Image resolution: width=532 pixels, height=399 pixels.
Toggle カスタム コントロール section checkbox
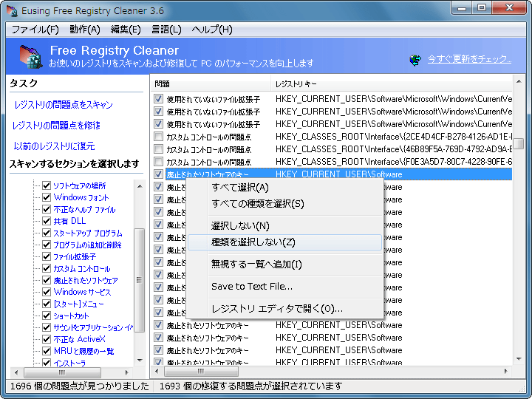pos(47,268)
